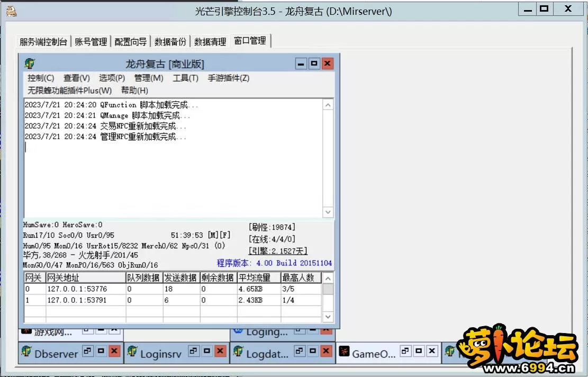Restore the GameO... minimized window
Viewport: 588px width, 377px height.
point(405,351)
